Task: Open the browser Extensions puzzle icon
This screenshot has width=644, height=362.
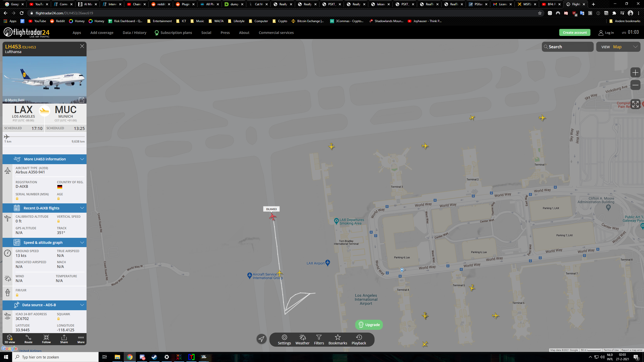Action: coord(614,13)
